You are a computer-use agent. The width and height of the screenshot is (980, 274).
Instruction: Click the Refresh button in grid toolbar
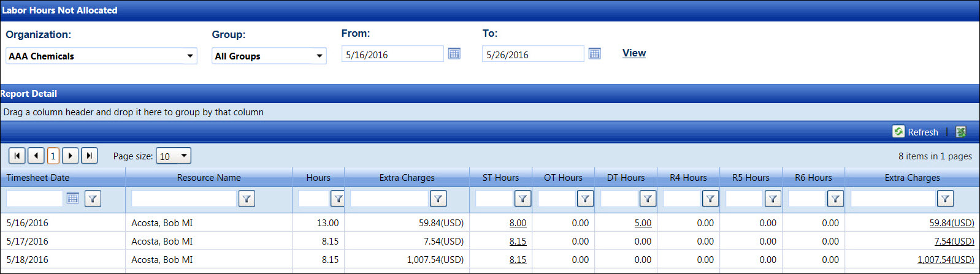(x=916, y=132)
